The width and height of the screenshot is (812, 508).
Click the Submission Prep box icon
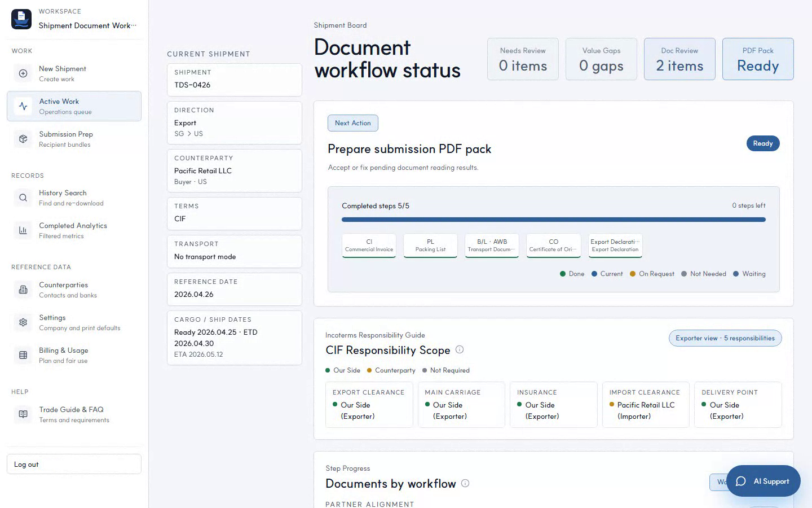(23, 139)
